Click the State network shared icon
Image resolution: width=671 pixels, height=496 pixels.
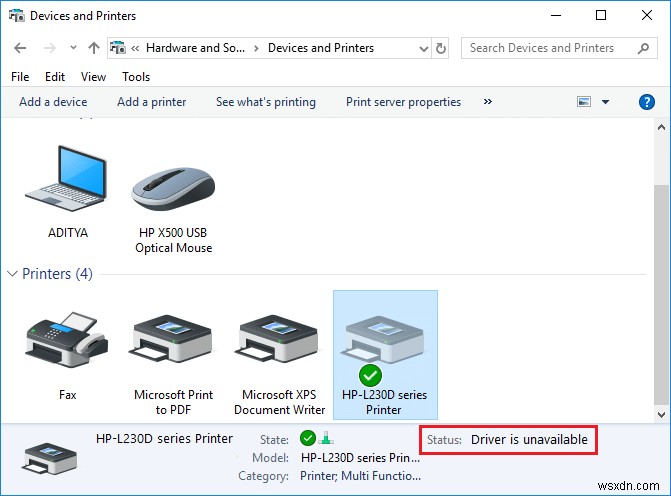coord(326,438)
